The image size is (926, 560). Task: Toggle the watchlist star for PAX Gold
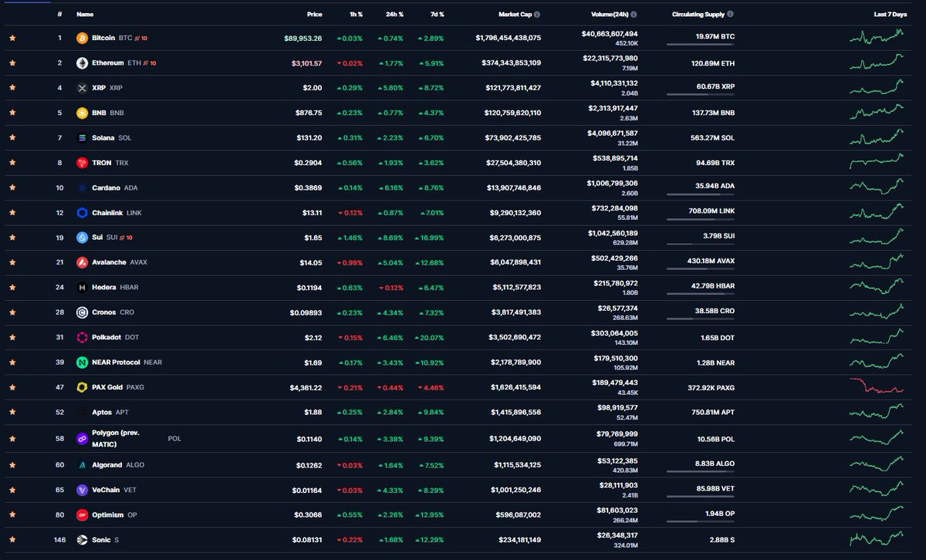click(12, 387)
